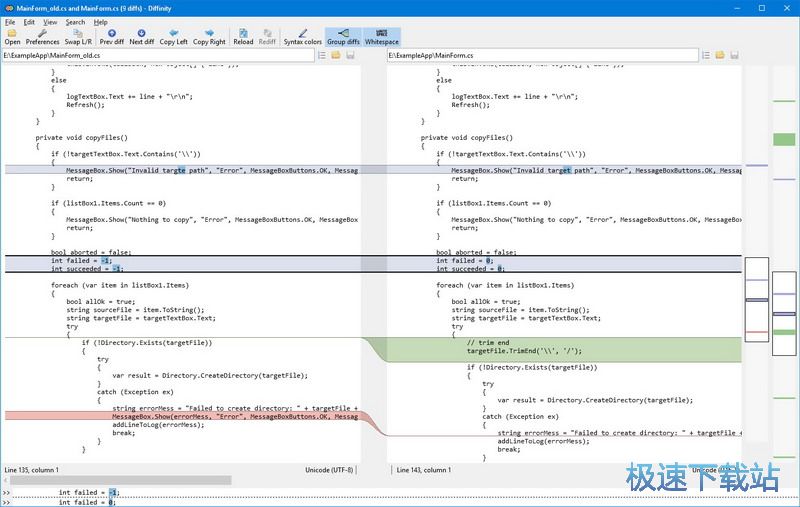Open the Help menu dropdown
Screen dimensions: 800x507
click(x=101, y=22)
